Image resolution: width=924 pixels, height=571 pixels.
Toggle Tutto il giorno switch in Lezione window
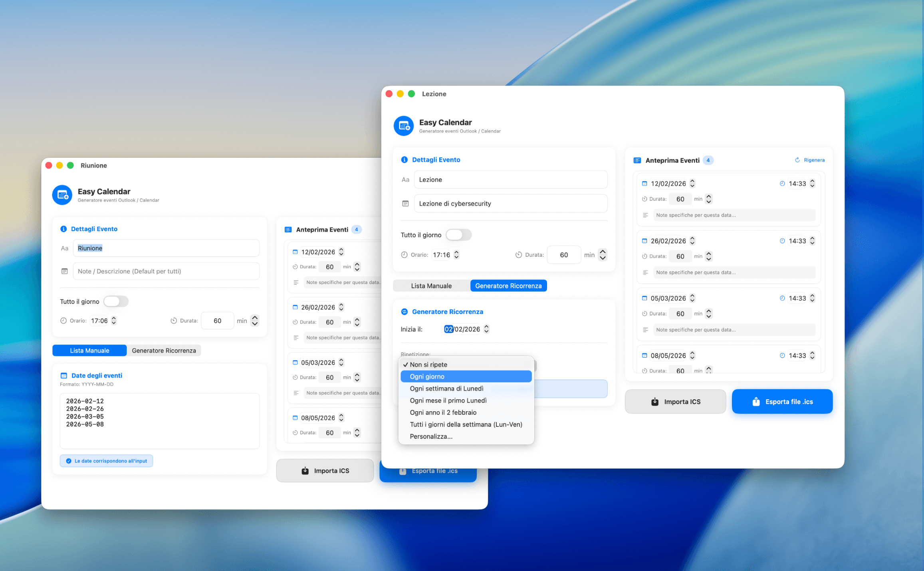point(458,235)
